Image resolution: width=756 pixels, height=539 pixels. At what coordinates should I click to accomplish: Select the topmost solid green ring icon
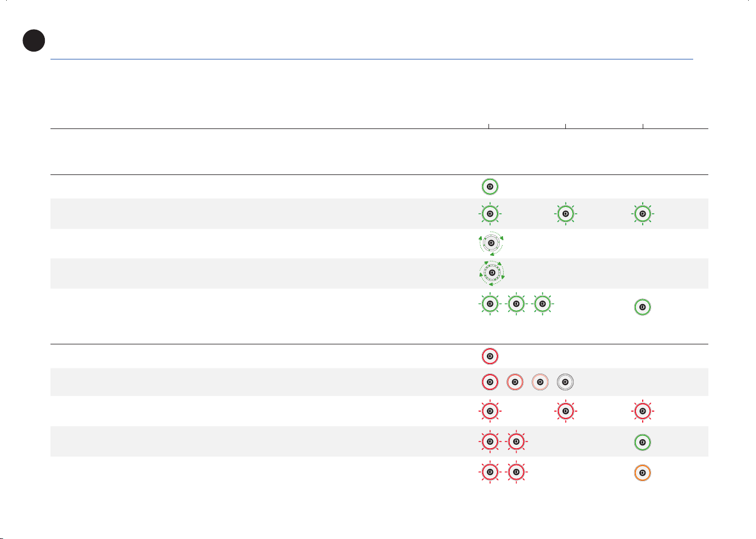490,187
